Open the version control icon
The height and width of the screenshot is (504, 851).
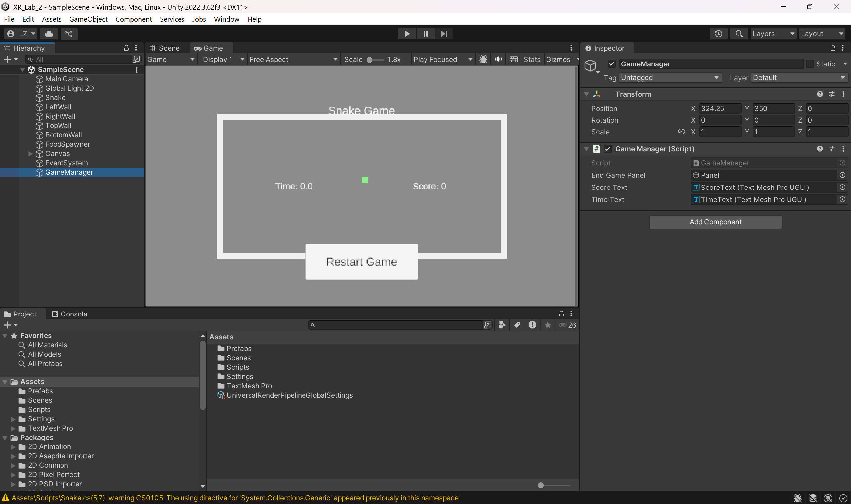coord(68,34)
